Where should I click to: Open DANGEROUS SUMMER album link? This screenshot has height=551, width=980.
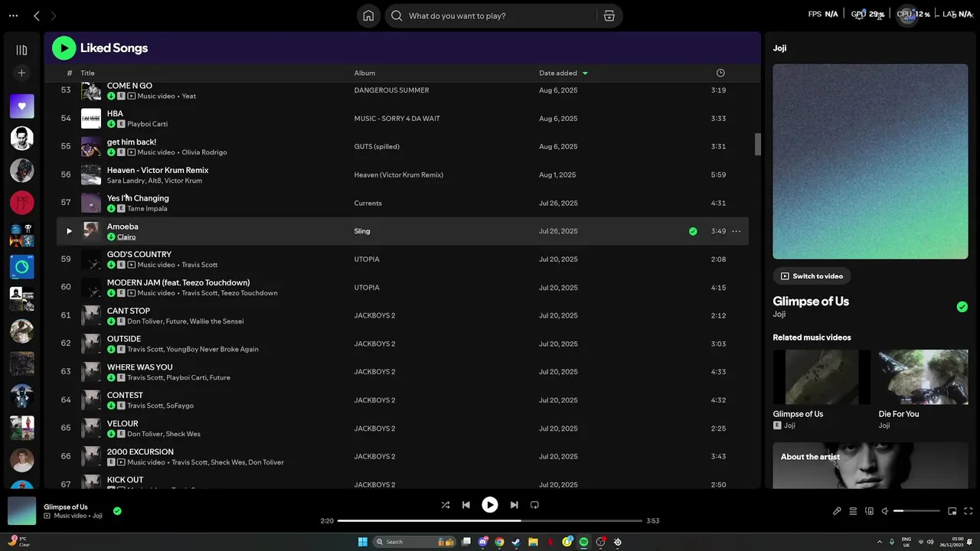pyautogui.click(x=391, y=90)
